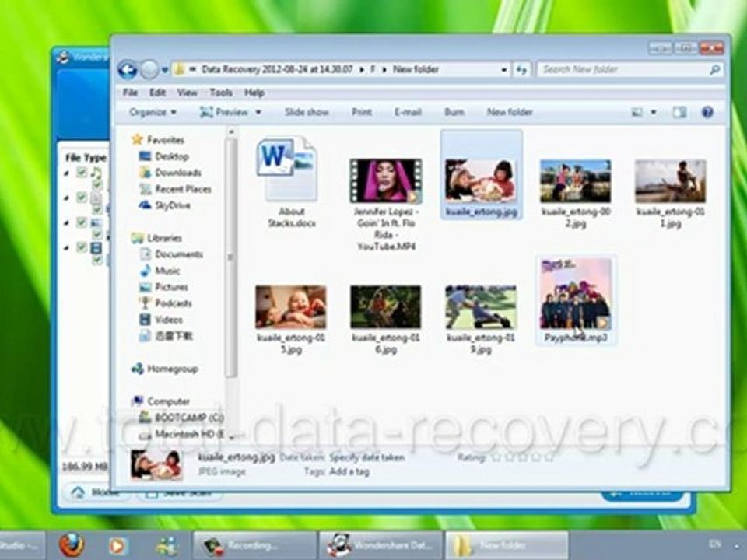Open the Podcasts library
This screenshot has width=747, height=560.
pyautogui.click(x=174, y=303)
